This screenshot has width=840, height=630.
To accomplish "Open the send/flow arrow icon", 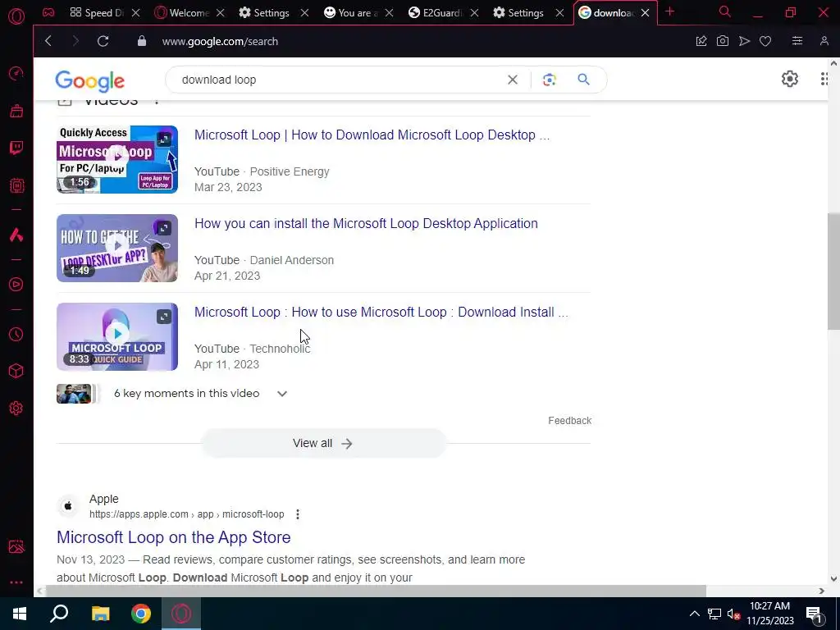I will (744, 41).
